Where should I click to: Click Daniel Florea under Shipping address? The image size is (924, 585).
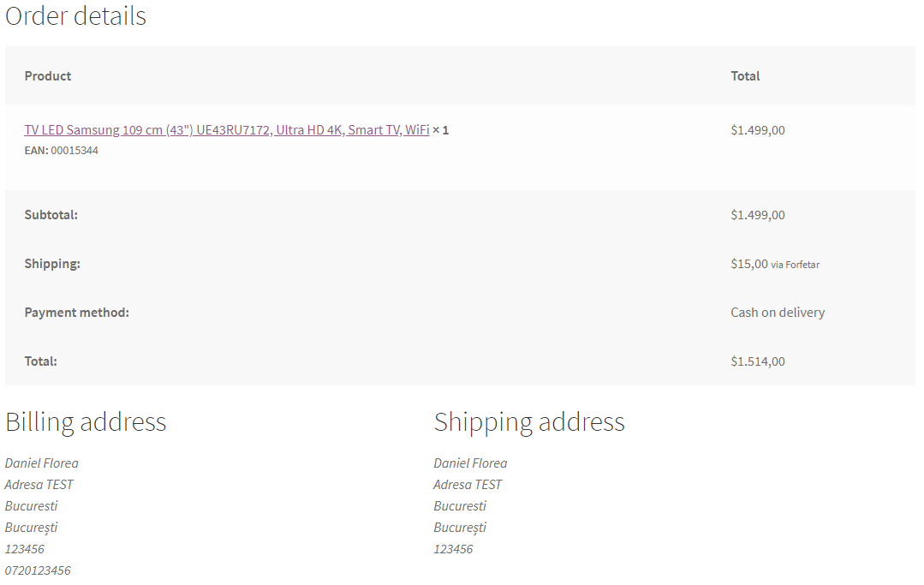tap(470, 463)
